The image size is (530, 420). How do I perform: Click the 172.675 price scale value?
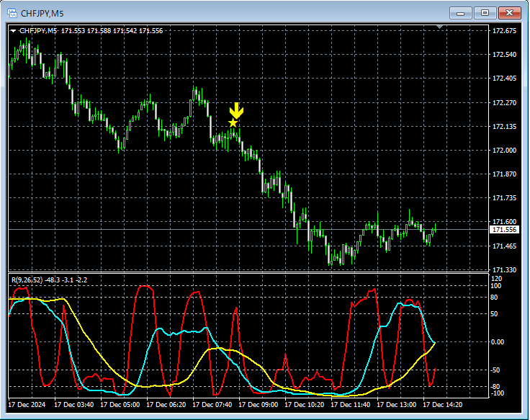504,31
